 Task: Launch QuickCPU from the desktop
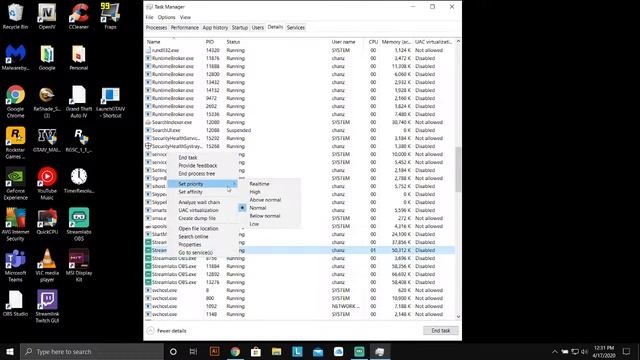point(47,221)
